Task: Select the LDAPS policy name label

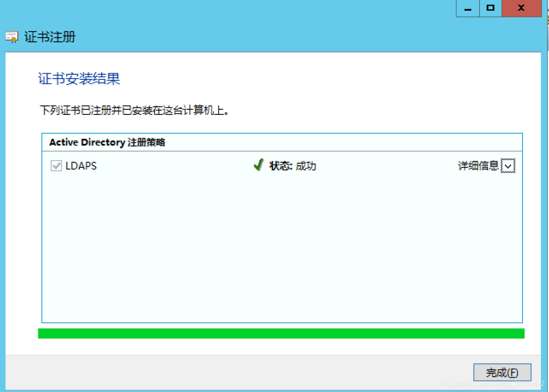Action: click(81, 166)
